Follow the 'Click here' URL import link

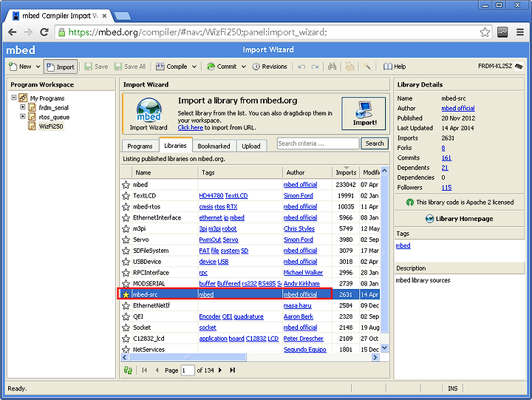191,128
